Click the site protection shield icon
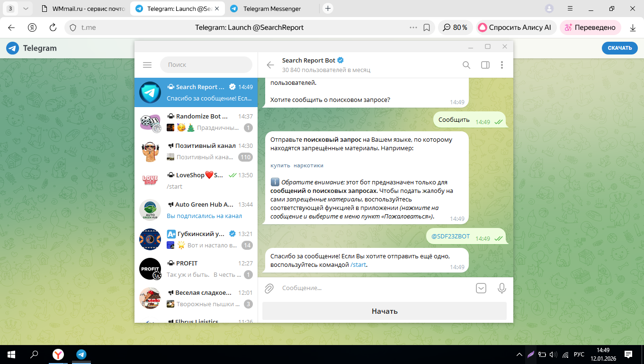This screenshot has width=644, height=364. click(73, 27)
